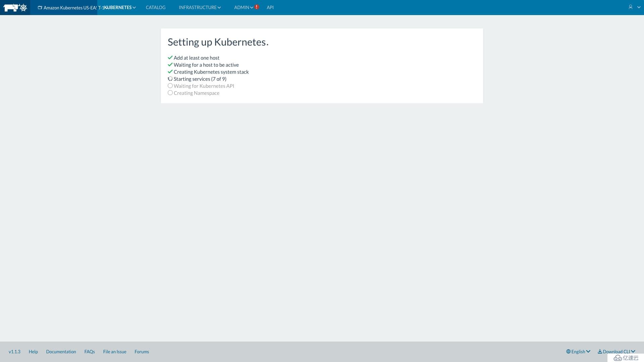Expand the INFRASTRUCTURE dropdown menu

200,7
